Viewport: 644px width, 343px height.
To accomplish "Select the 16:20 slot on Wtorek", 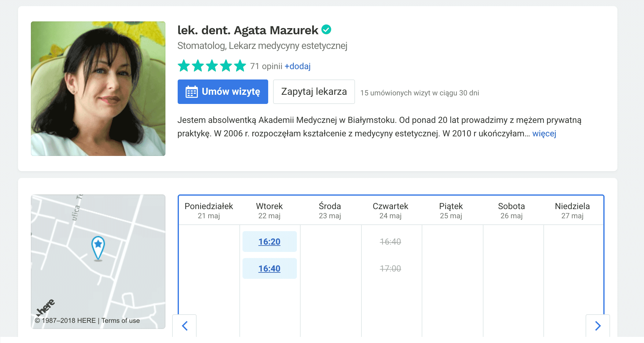I will coord(269,242).
